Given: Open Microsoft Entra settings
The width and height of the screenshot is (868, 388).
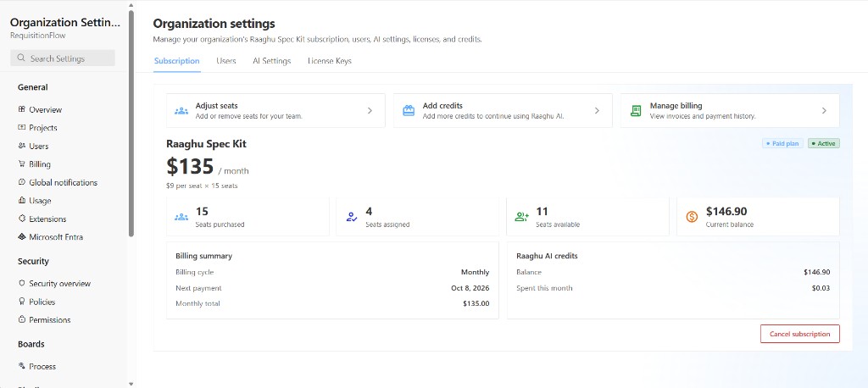Looking at the screenshot, I should [x=56, y=237].
